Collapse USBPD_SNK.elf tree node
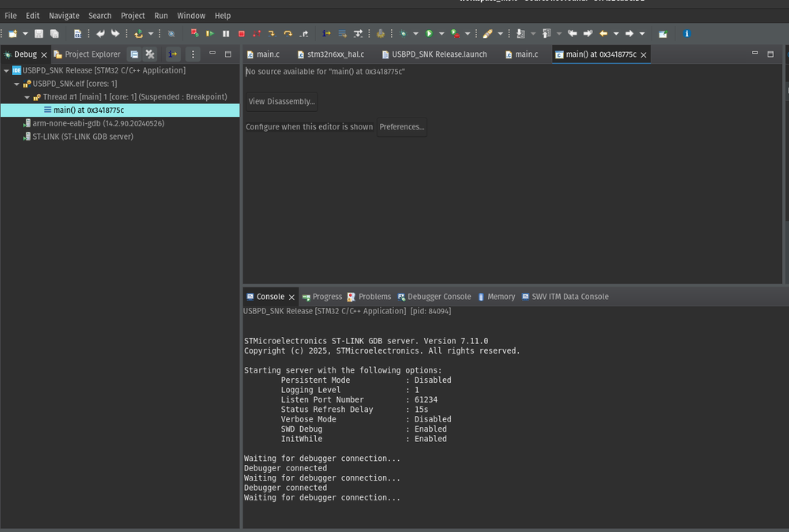Screen dimensions: 789x532 point(17,84)
